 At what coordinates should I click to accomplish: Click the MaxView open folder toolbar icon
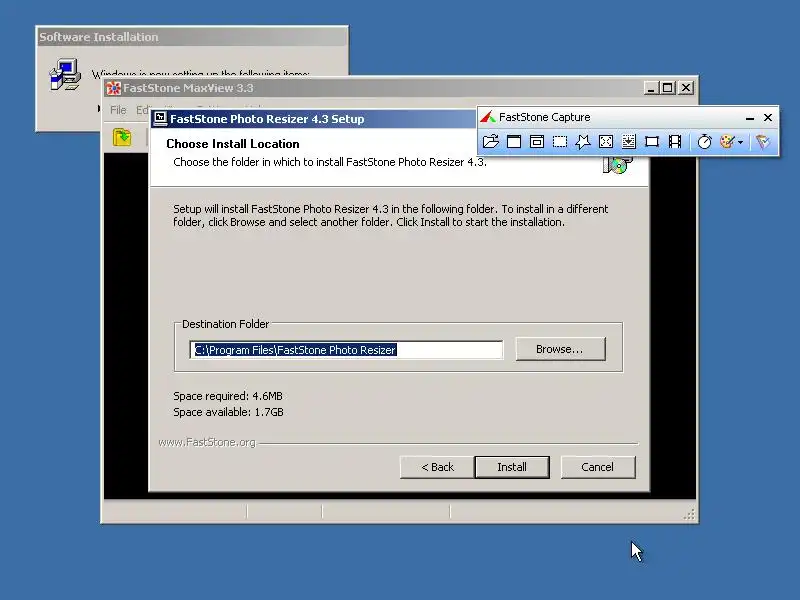(122, 137)
